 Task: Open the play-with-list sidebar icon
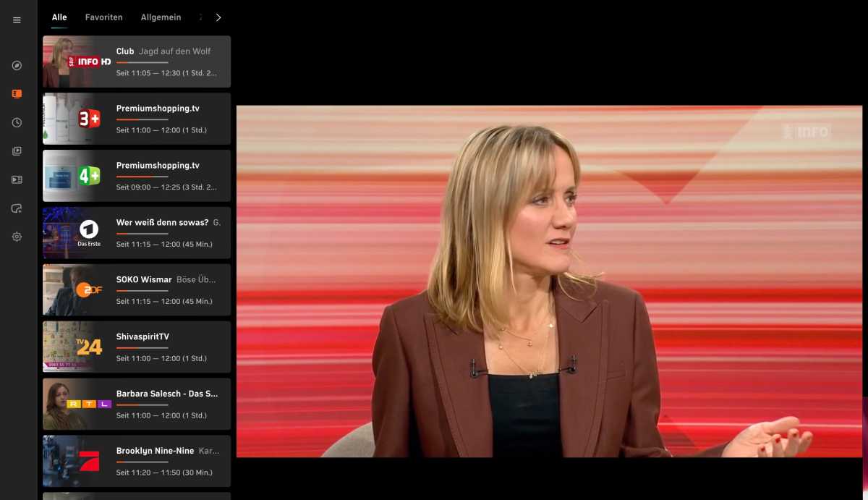coord(17,179)
